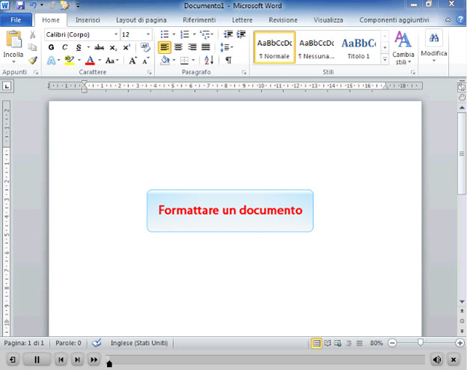Click the zoom slider handle

click(421, 342)
